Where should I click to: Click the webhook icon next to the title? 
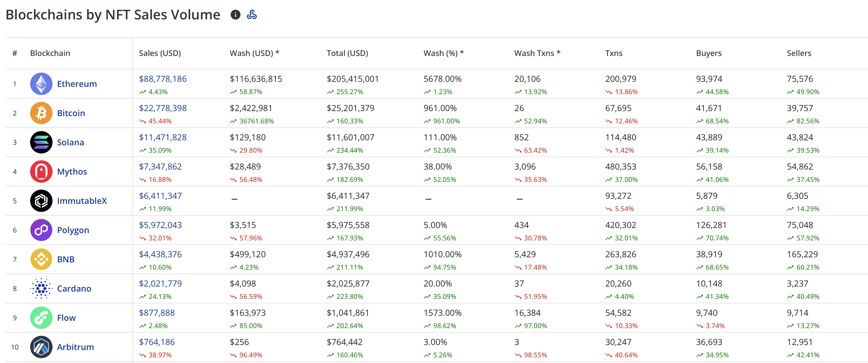coord(252,15)
